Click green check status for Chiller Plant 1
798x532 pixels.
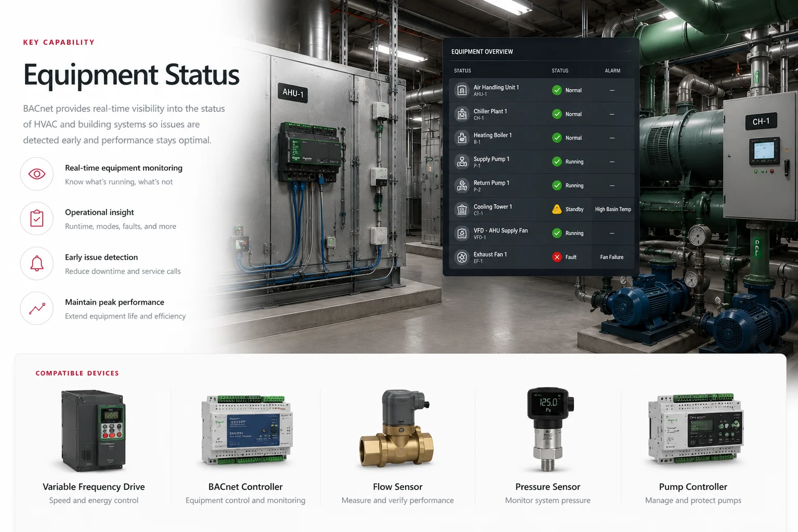[557, 114]
